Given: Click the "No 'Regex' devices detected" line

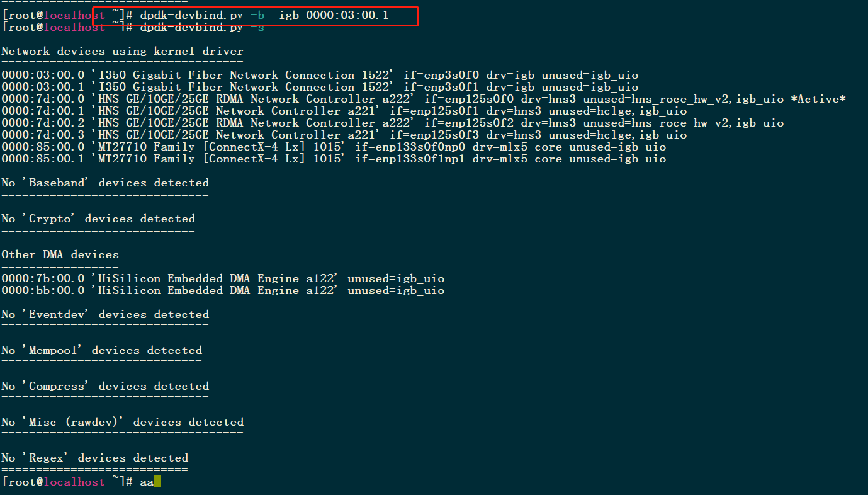Looking at the screenshot, I should (94, 458).
